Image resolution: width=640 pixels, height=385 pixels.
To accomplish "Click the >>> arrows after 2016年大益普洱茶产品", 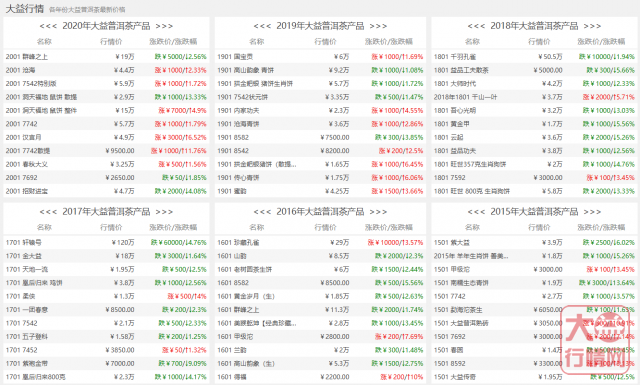I will [378, 212].
